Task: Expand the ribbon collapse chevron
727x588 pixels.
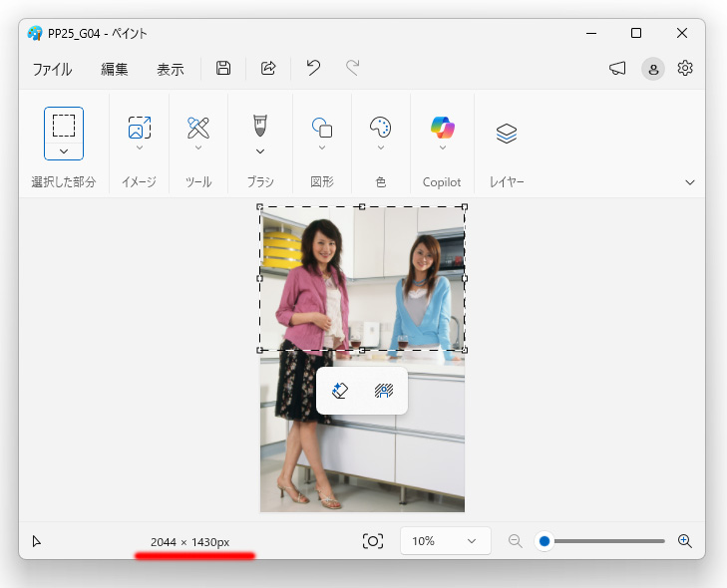Action: tap(690, 182)
